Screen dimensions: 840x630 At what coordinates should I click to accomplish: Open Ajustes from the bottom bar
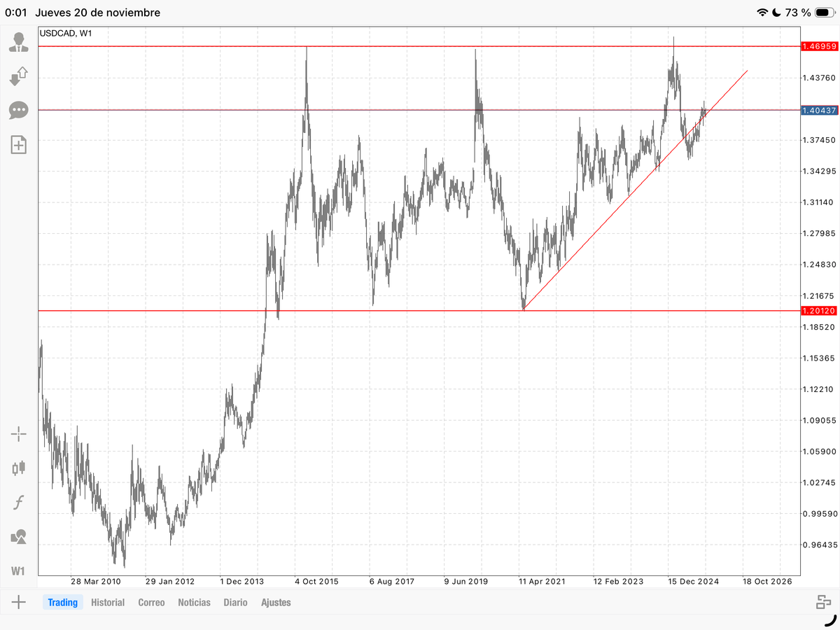click(276, 602)
